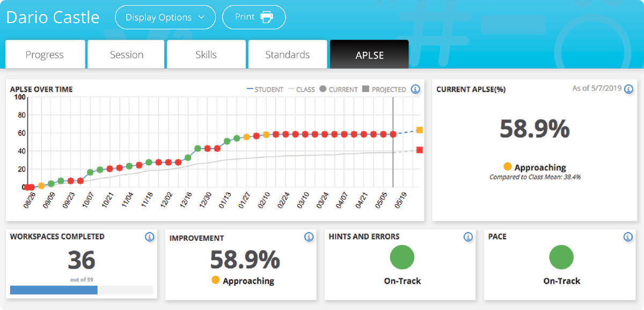Click info icon on Workspaces Completed card
Viewport: 644px width, 310px height.
coord(149,237)
